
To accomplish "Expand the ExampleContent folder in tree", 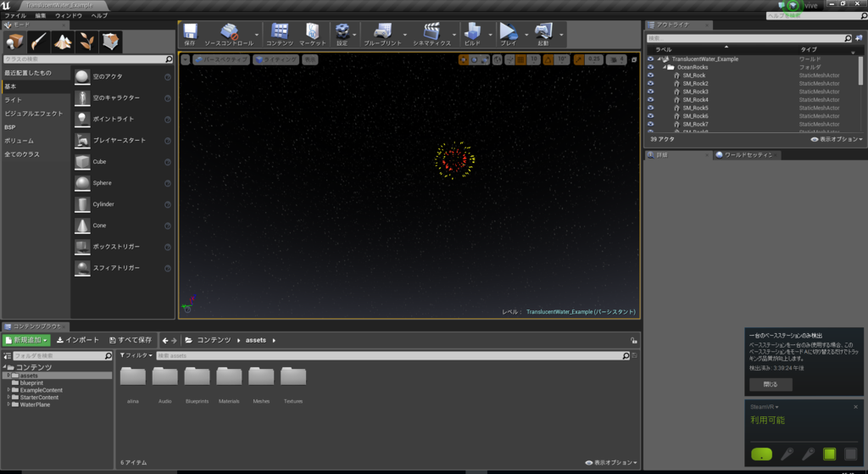I will click(8, 390).
